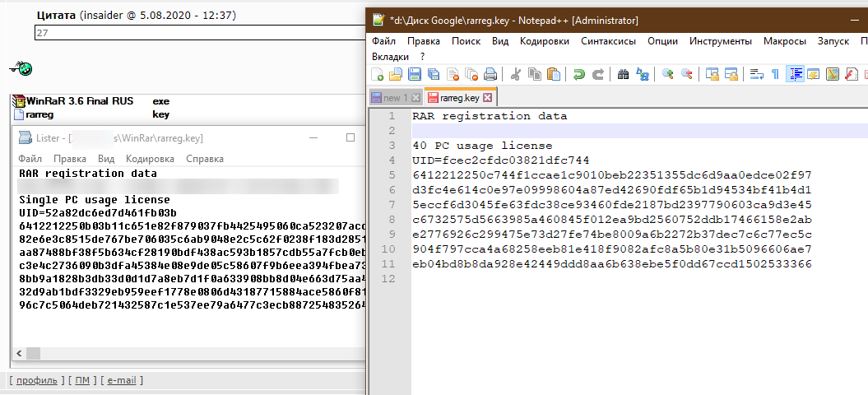Open Вид menu in Notepad++
The image size is (868, 395).
click(500, 41)
